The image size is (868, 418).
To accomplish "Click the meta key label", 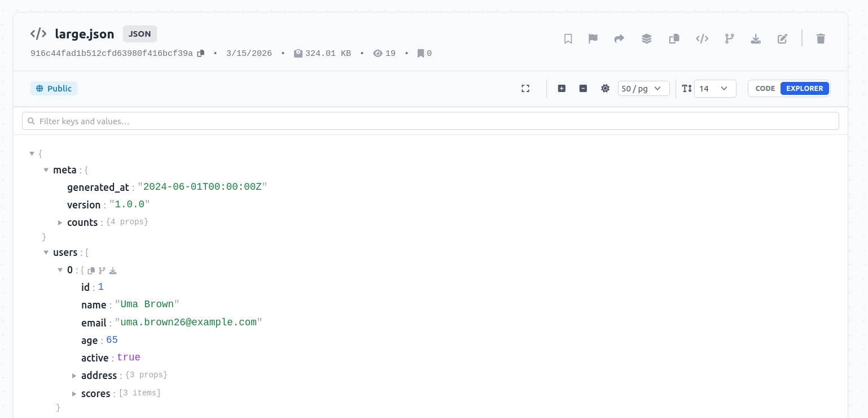I will [x=64, y=170].
